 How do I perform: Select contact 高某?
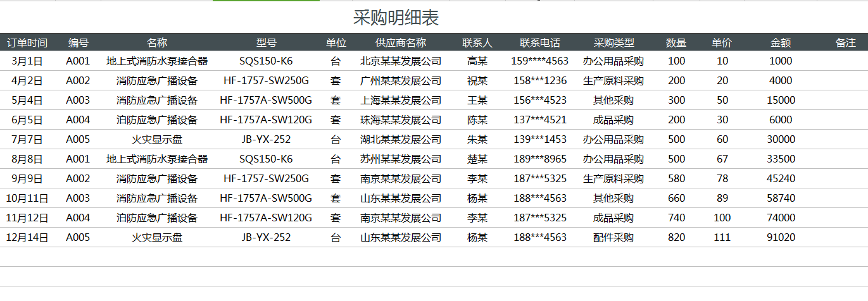477,61
